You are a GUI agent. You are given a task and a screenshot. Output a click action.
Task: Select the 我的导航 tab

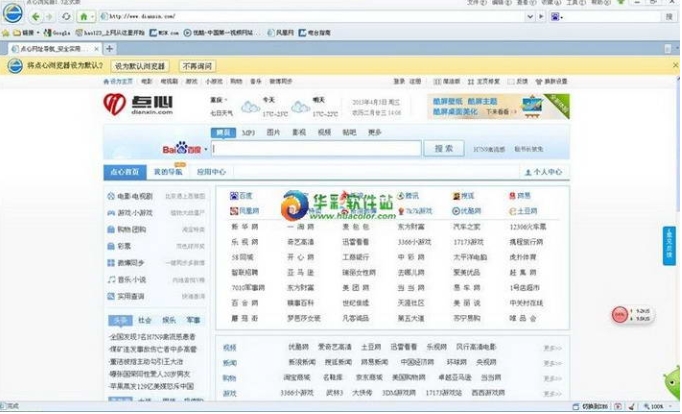click(x=168, y=172)
